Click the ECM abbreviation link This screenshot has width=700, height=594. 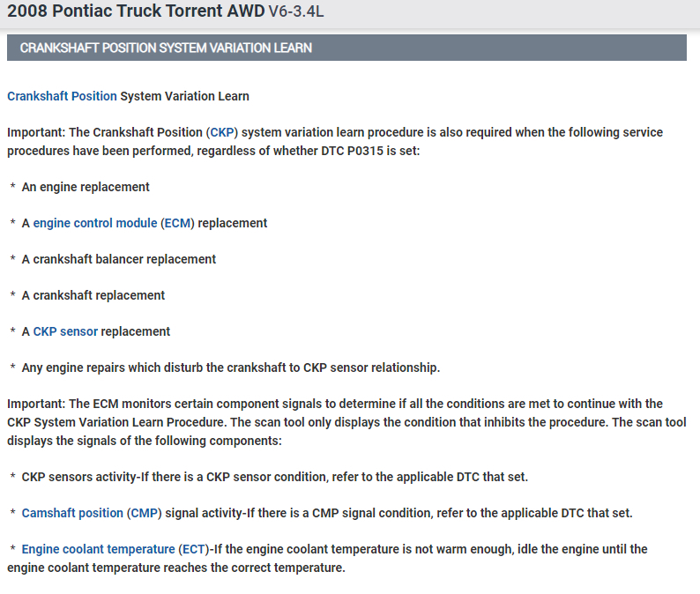point(177,223)
